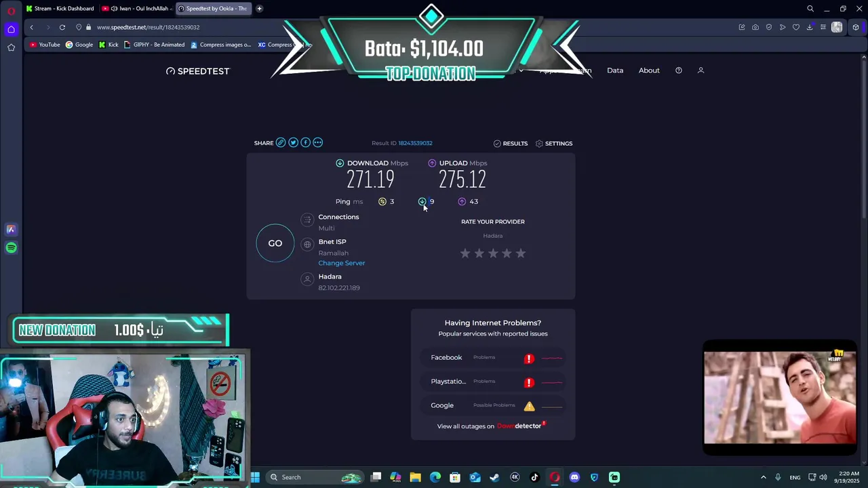This screenshot has height=488, width=868.
Task: Open Aria AI from the Opera sidebar
Action: [x=11, y=230]
